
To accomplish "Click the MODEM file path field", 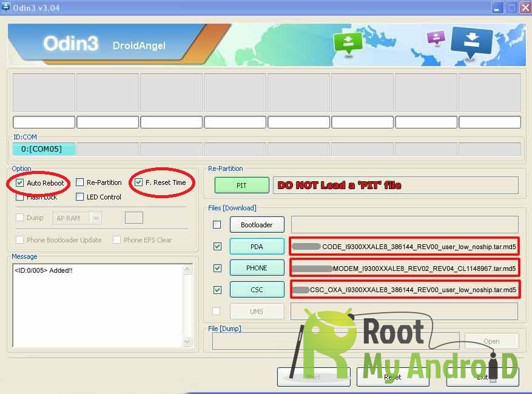I will coord(405,268).
